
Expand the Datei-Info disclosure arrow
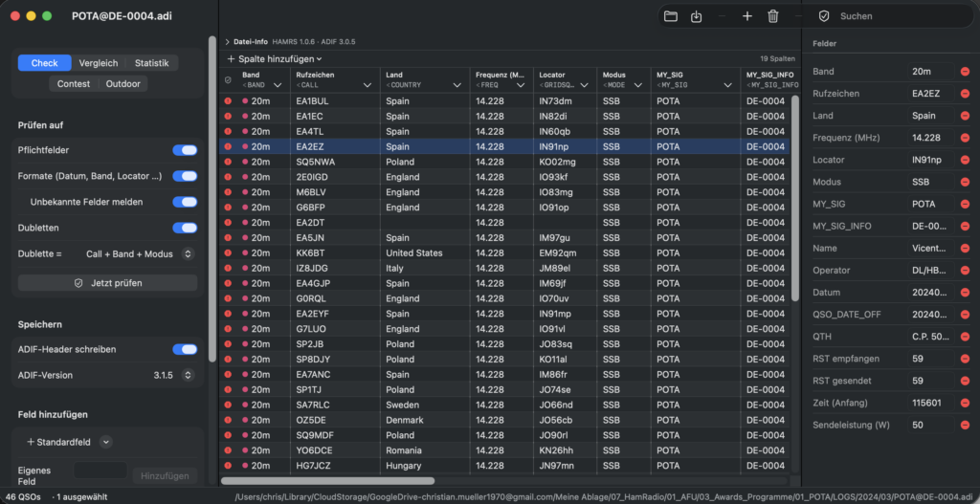coord(228,42)
